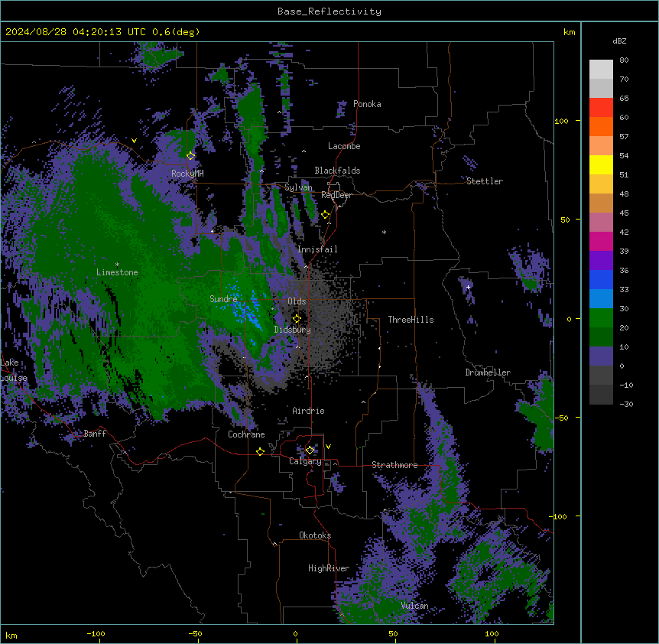Click the yellow V marker northwest of RockyMH
The width and height of the screenshot is (659, 644).
tap(134, 141)
